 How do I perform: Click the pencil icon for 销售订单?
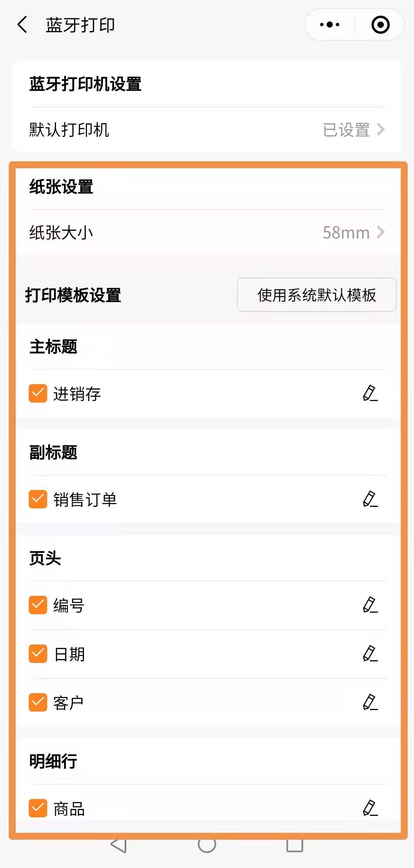370,499
